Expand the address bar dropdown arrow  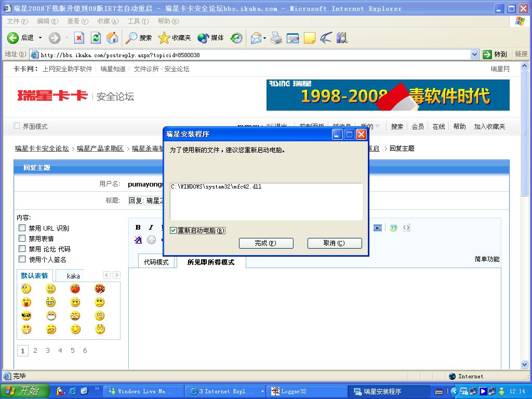coord(475,54)
